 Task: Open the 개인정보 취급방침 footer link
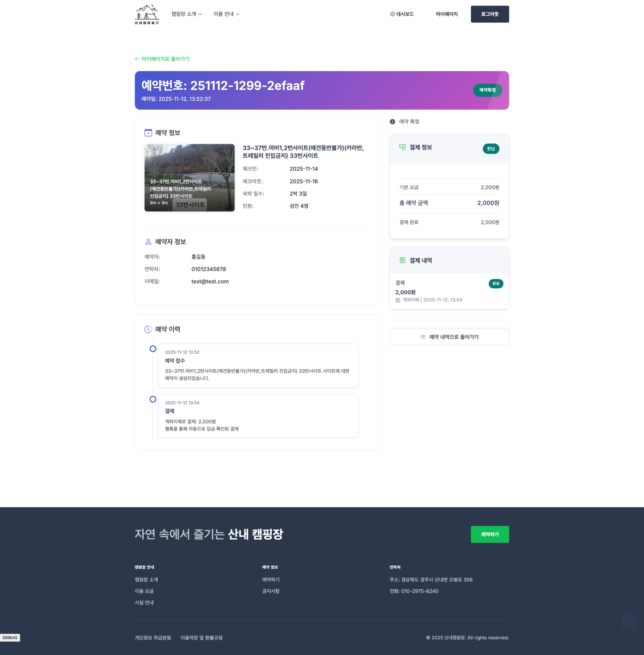[x=153, y=638]
